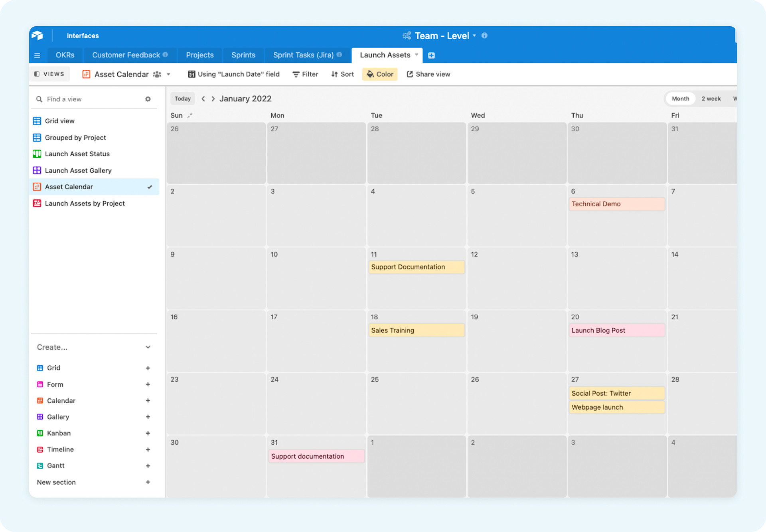Add a new Kanban view with its plus button

click(x=148, y=433)
